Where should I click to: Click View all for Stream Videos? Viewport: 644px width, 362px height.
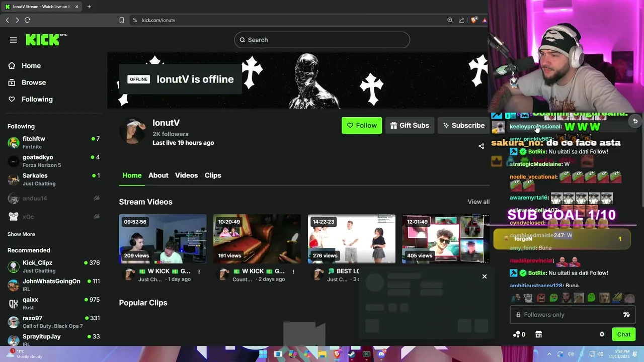coord(478,202)
